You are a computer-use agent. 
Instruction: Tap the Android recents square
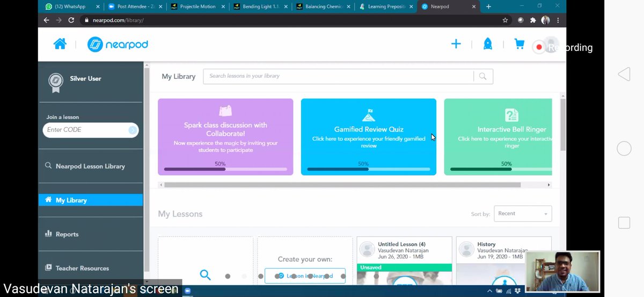(624, 222)
